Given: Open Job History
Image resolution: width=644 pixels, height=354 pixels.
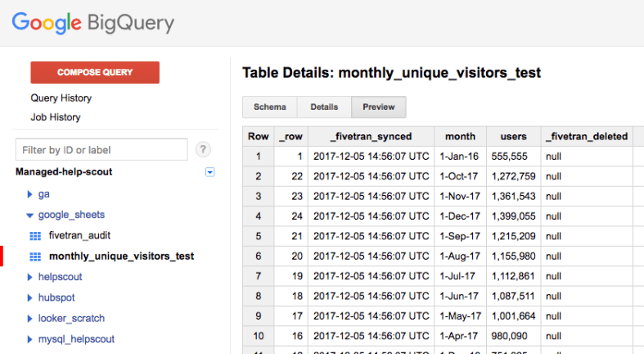Looking at the screenshot, I should (55, 117).
